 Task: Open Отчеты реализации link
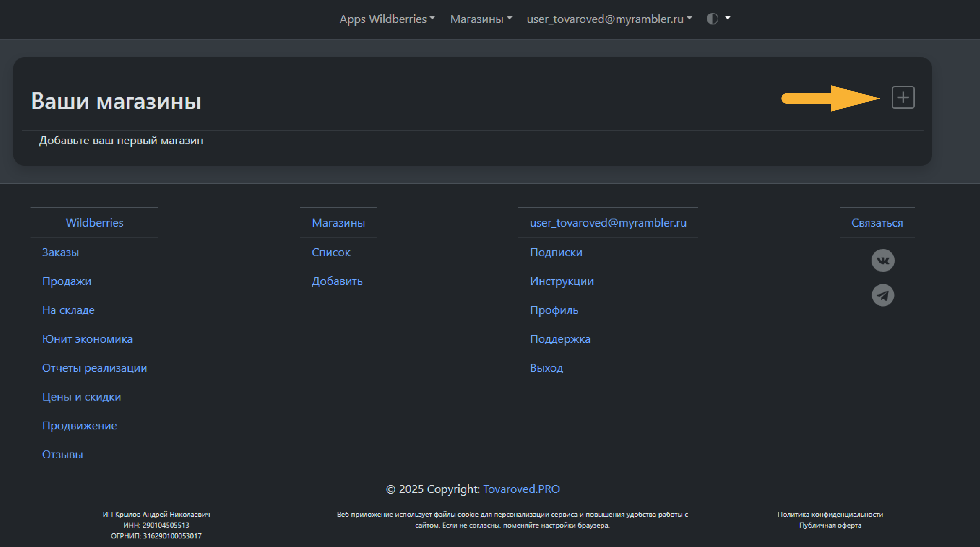pos(94,368)
